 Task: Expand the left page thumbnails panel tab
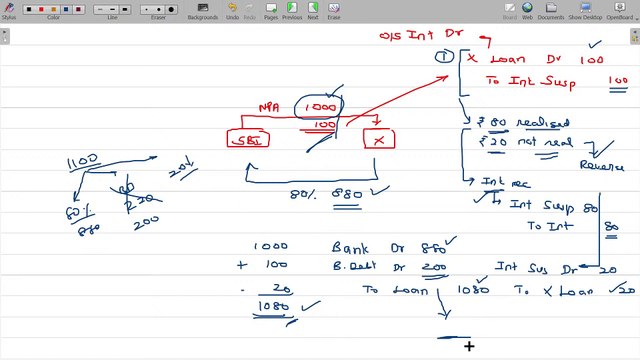pyautogui.click(x=4, y=36)
